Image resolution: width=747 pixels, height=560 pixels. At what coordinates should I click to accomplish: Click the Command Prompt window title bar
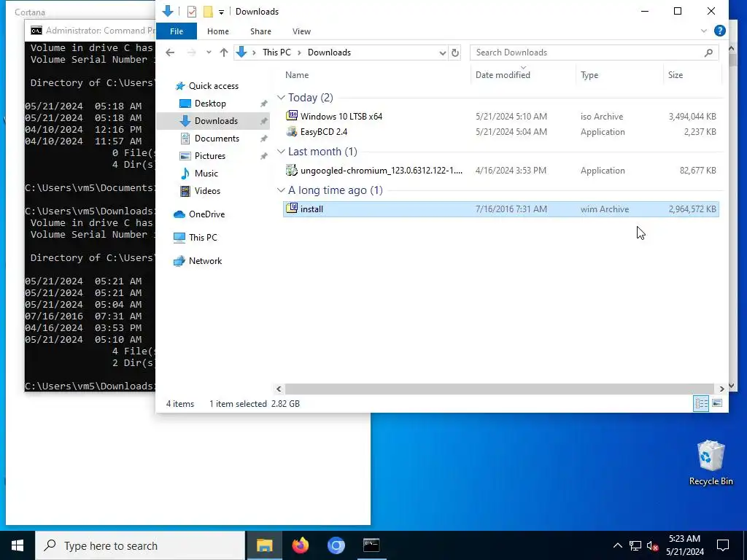pos(90,31)
